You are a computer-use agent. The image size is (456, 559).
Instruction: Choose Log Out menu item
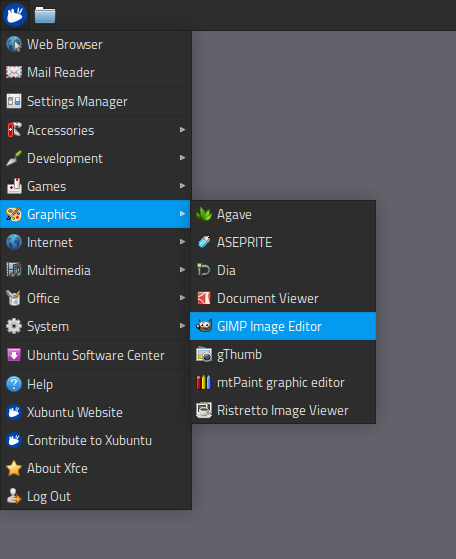click(x=96, y=496)
